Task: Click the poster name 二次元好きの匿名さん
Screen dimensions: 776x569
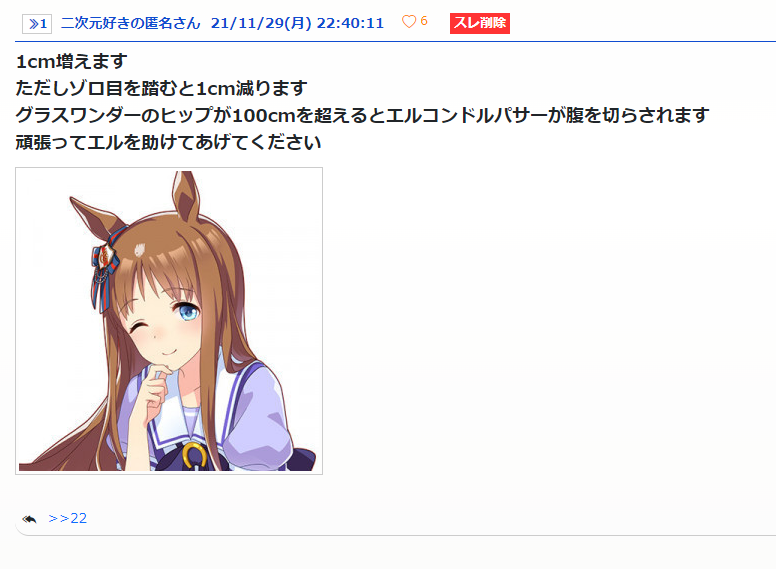Action: [131, 23]
